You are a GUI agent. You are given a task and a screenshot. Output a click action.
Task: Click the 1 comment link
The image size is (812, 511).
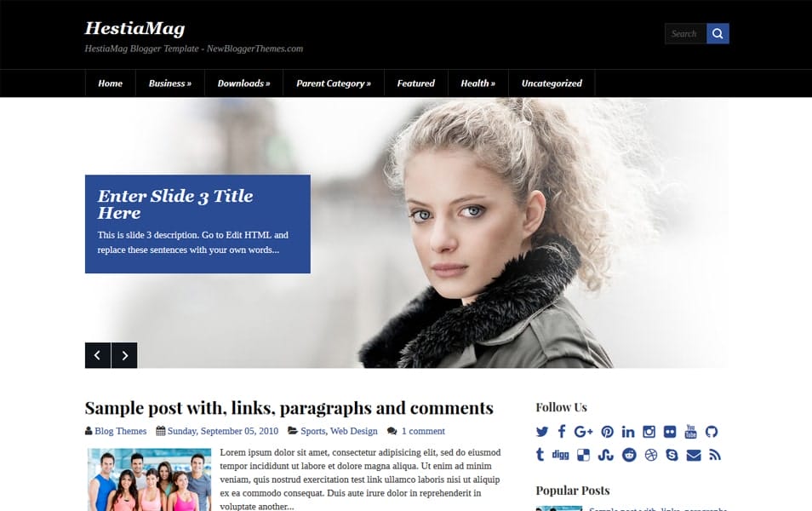pos(420,431)
